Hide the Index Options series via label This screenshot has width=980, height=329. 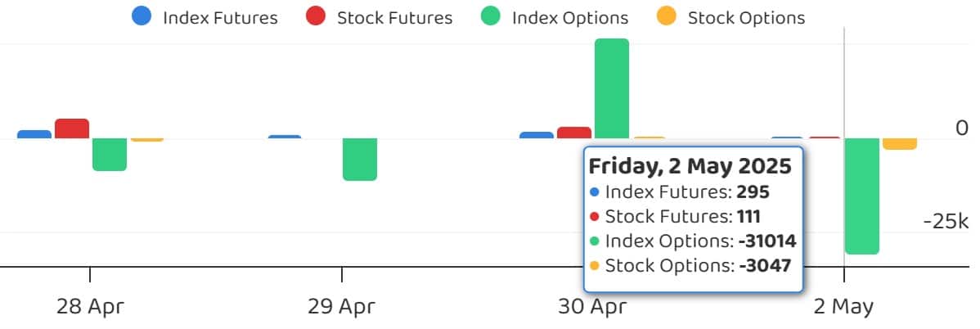pos(570,17)
